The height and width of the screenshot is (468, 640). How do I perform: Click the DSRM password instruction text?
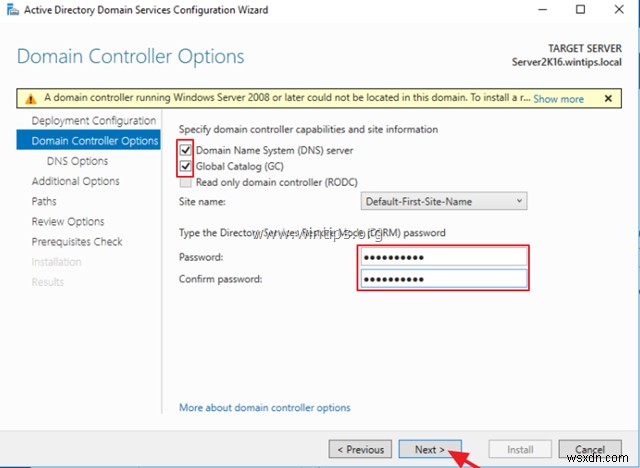pyautogui.click(x=312, y=233)
